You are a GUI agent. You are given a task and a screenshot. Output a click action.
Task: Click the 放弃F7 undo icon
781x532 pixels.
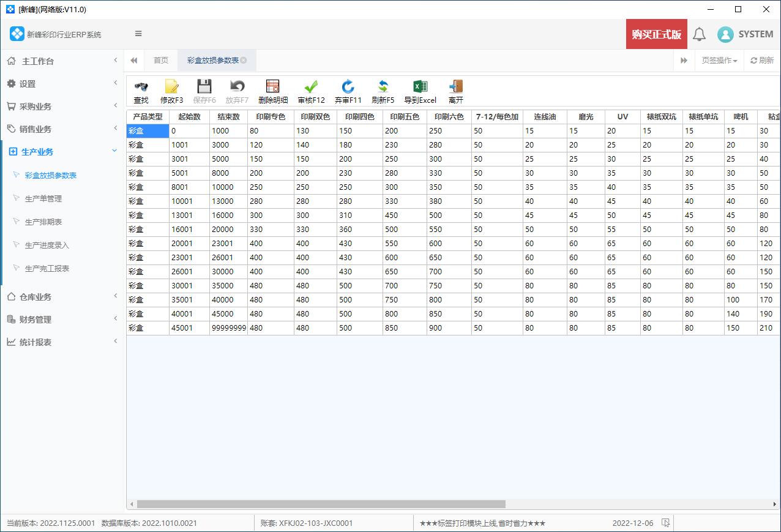click(x=237, y=86)
